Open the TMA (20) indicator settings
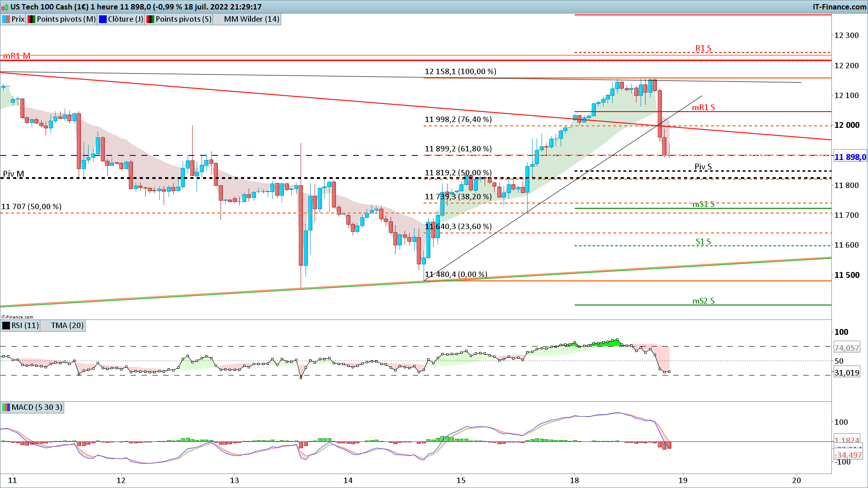868x488 pixels. (67, 325)
